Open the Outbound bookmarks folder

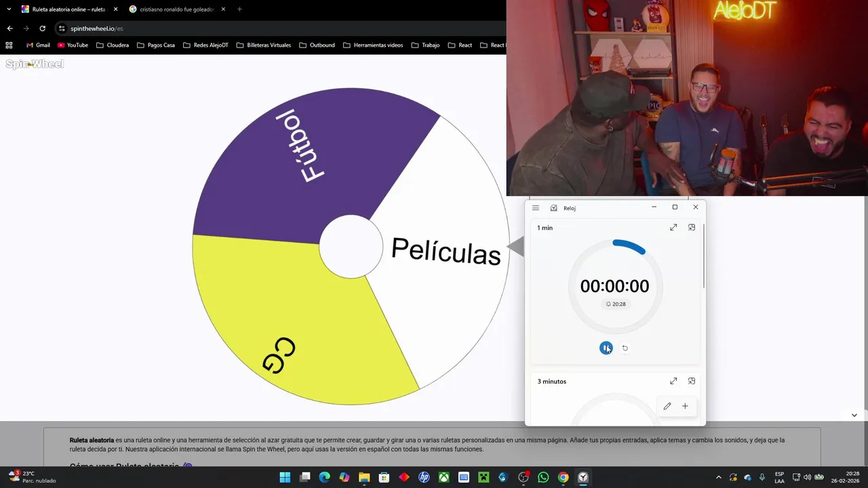point(317,45)
